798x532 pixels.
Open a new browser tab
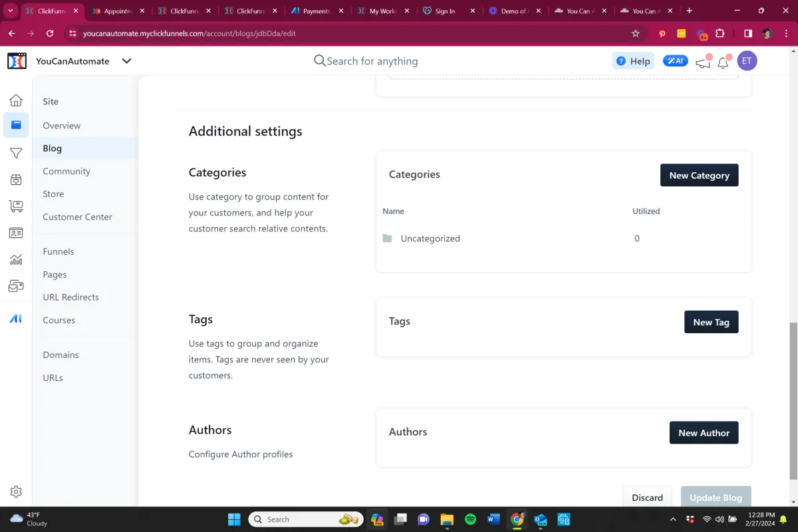[689, 11]
